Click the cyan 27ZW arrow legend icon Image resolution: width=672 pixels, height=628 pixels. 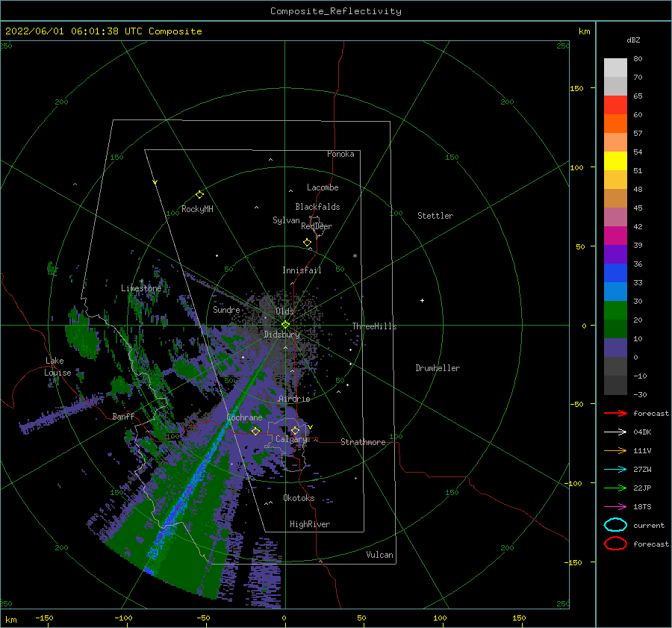tap(615, 470)
